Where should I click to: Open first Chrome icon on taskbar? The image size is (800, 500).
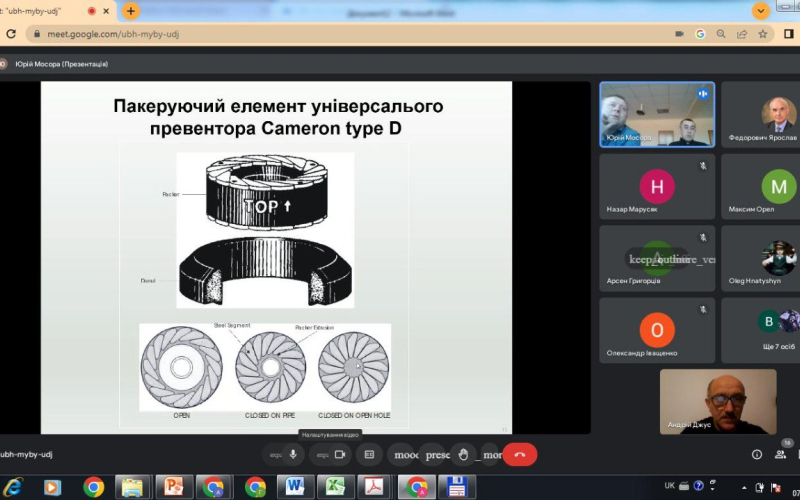pyautogui.click(x=93, y=487)
